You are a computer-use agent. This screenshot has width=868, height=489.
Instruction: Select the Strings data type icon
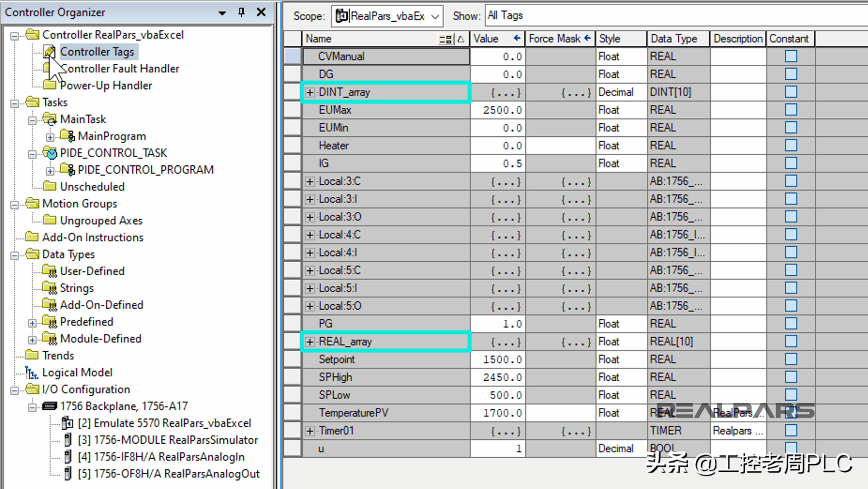(x=50, y=288)
